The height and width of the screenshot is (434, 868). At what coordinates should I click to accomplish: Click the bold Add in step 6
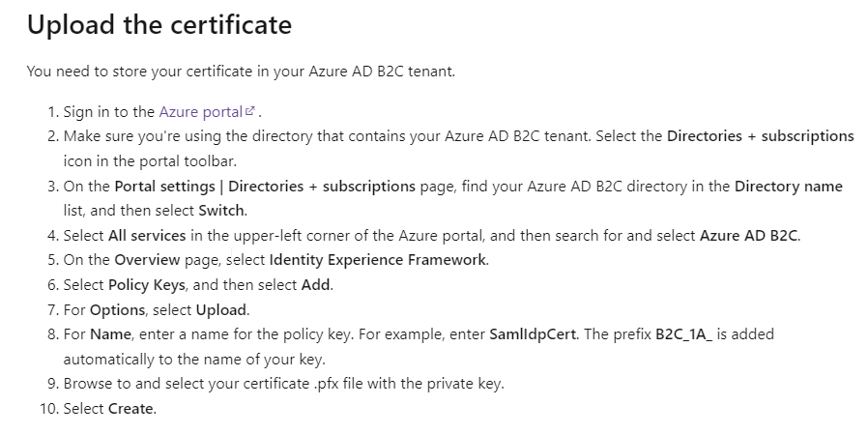(315, 285)
